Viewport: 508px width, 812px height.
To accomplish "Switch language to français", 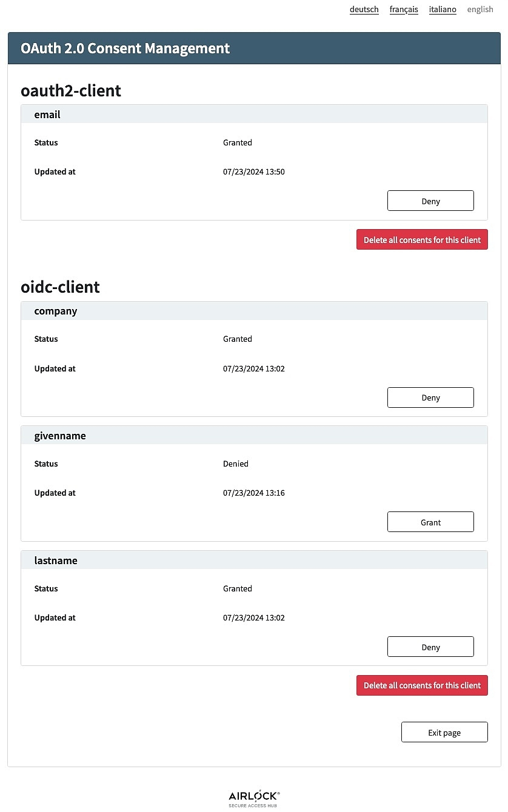I will [x=404, y=9].
